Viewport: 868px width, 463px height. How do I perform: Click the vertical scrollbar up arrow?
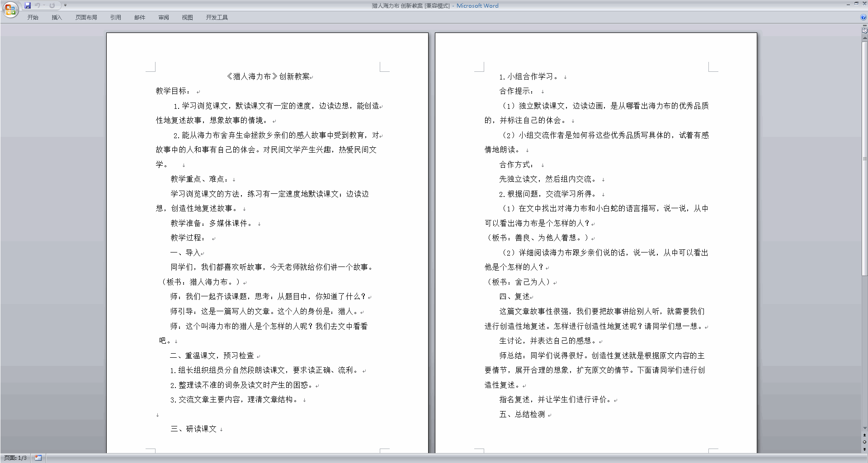click(x=864, y=38)
